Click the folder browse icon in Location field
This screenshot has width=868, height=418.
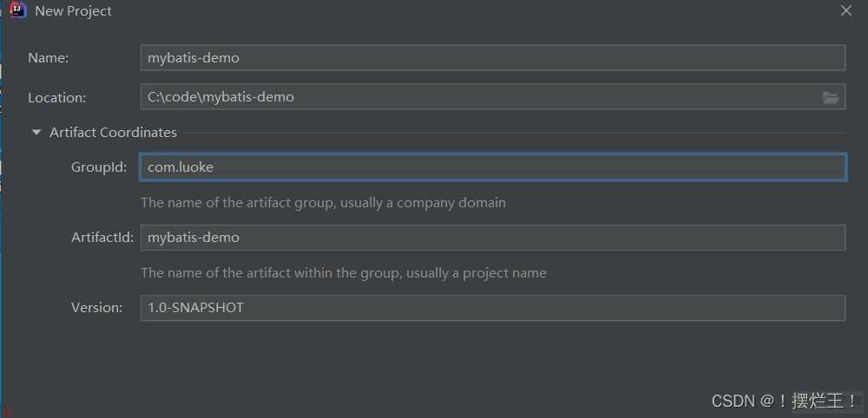(831, 97)
